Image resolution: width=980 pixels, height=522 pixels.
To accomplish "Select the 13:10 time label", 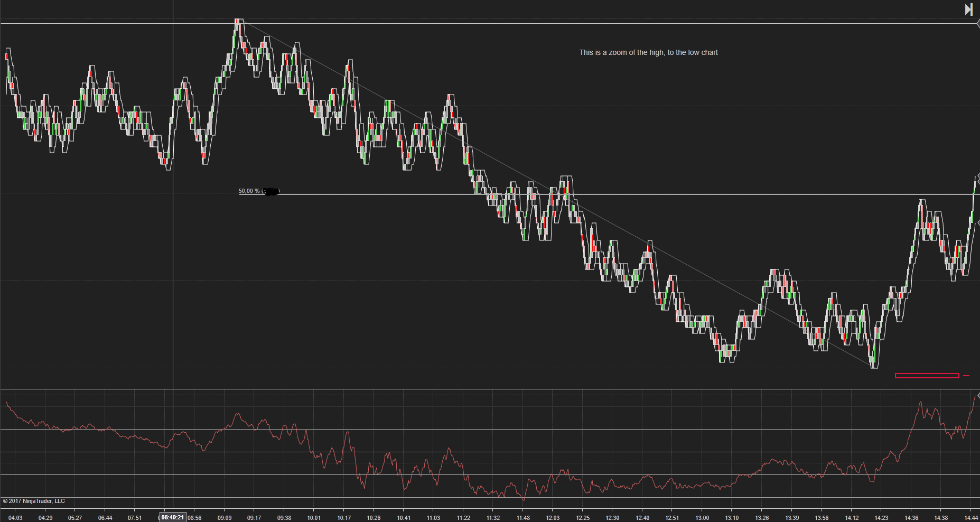I will click(732, 518).
